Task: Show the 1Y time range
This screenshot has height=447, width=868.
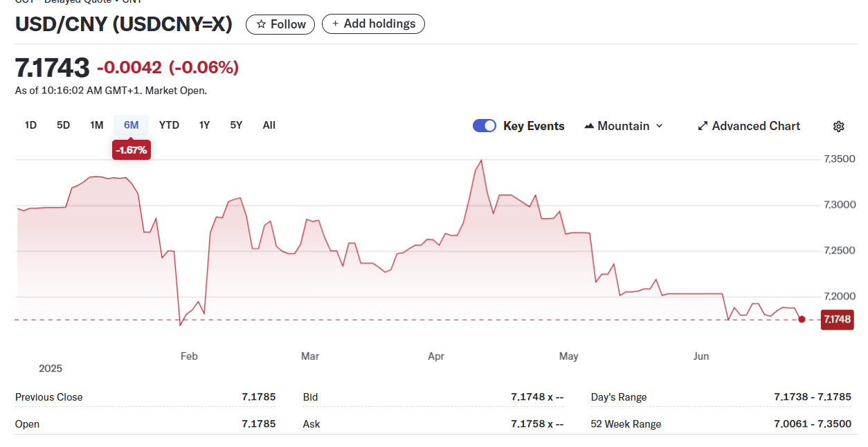Action: click(x=204, y=125)
